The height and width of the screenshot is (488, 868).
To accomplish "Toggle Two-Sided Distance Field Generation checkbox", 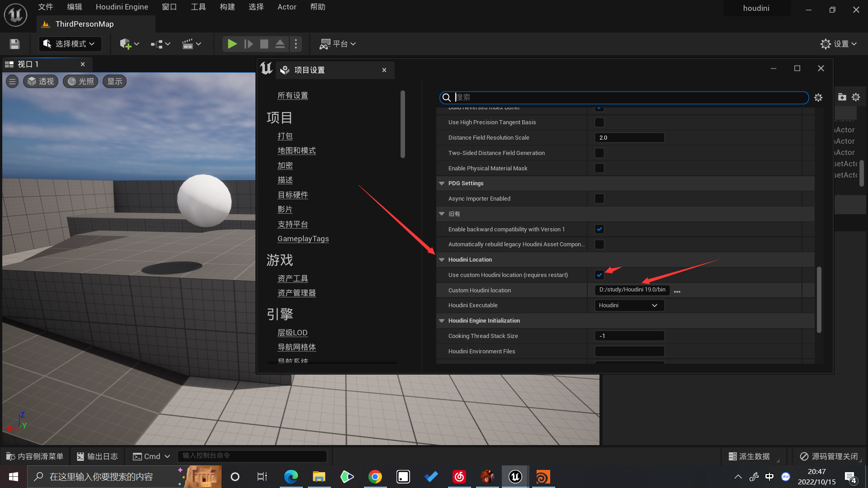I will tap(599, 153).
